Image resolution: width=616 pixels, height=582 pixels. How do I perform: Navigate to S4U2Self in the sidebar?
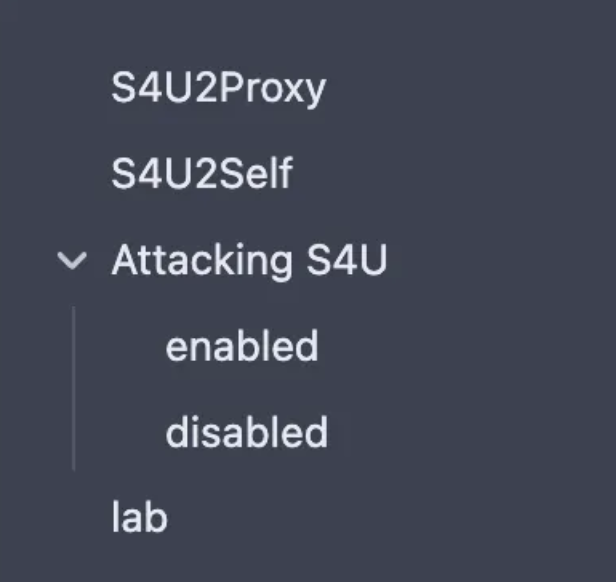coord(202,175)
